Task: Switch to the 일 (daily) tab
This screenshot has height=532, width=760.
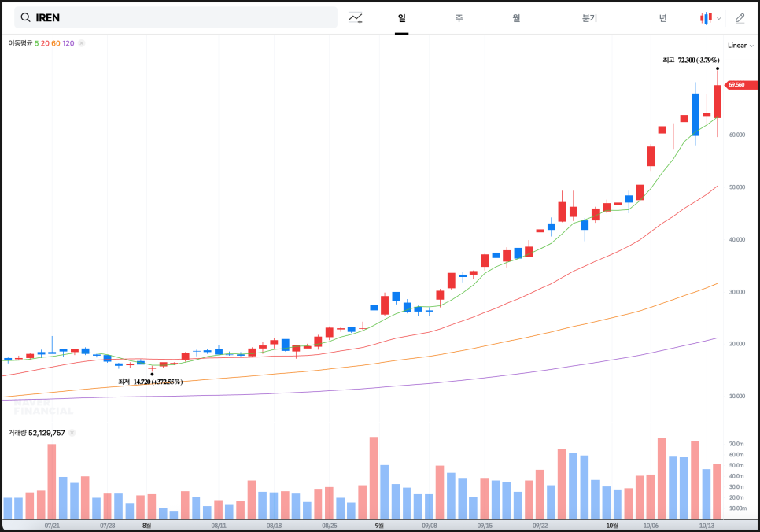Action: [x=401, y=17]
